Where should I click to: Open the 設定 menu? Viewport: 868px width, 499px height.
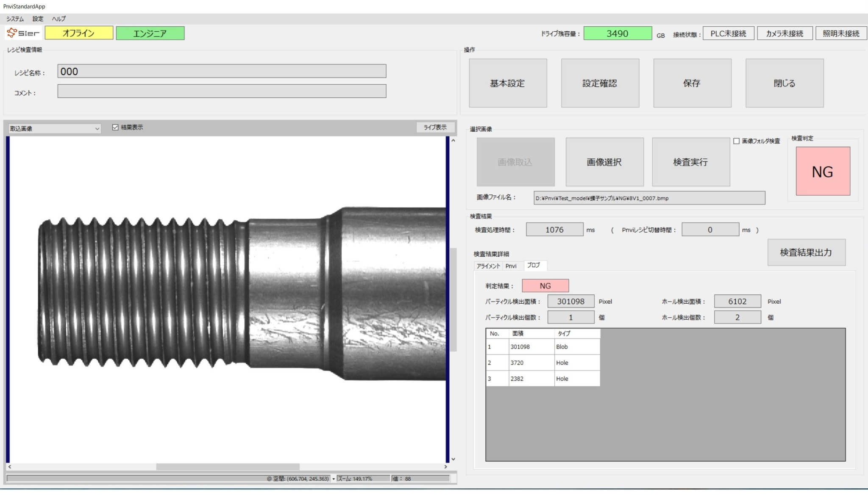pyautogui.click(x=38, y=19)
